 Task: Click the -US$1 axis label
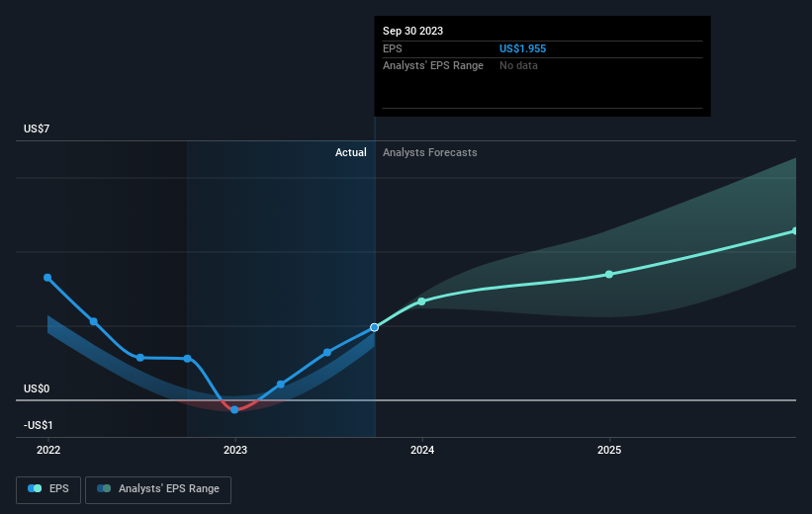[x=39, y=425]
